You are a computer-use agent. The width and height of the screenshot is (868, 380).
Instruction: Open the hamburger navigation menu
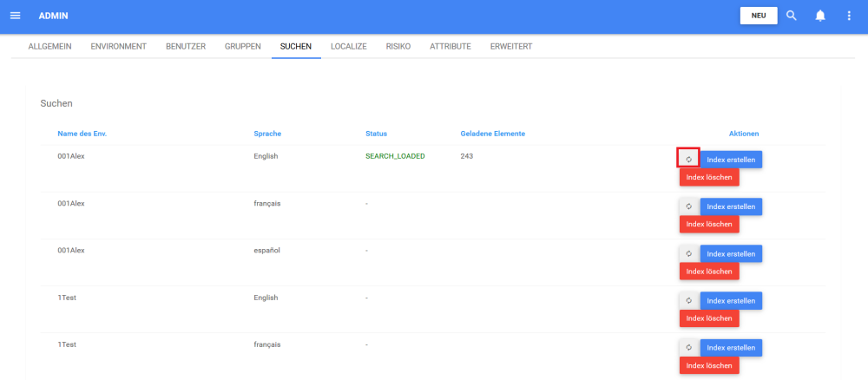16,16
